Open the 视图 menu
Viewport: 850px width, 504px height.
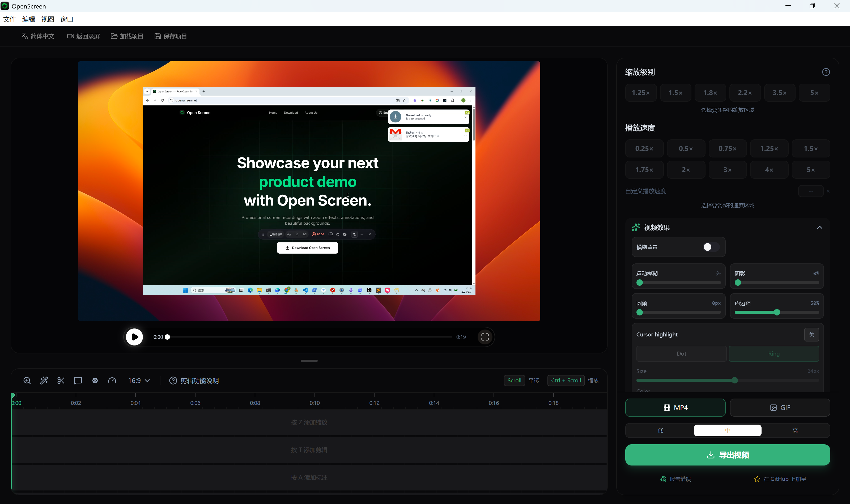pos(48,19)
